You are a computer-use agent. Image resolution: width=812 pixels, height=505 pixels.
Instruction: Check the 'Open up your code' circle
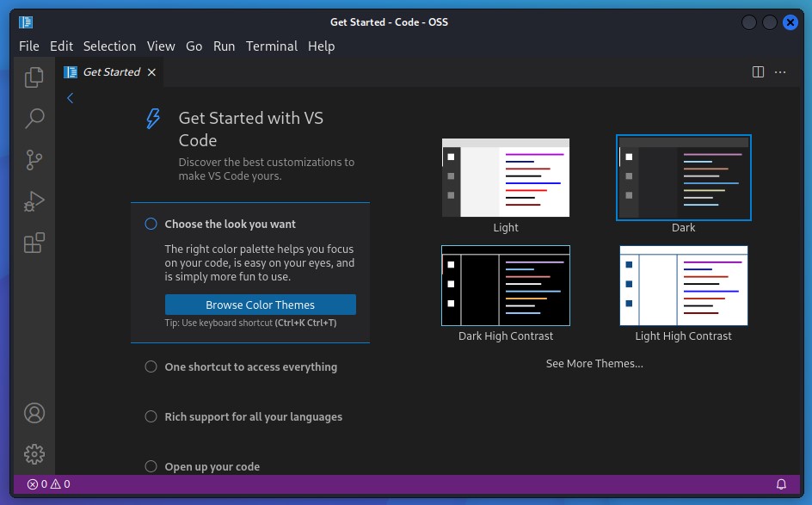click(151, 466)
